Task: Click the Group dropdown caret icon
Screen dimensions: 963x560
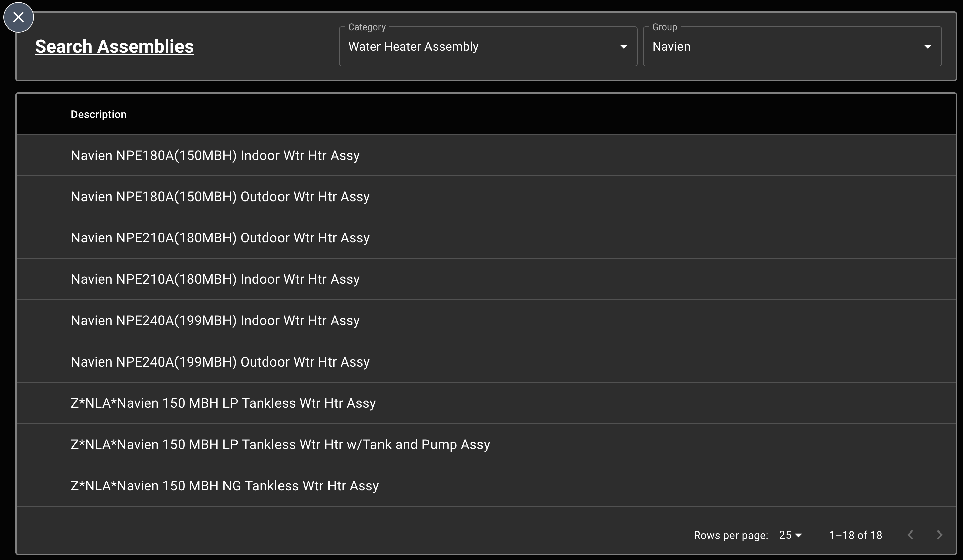Action: pos(928,46)
